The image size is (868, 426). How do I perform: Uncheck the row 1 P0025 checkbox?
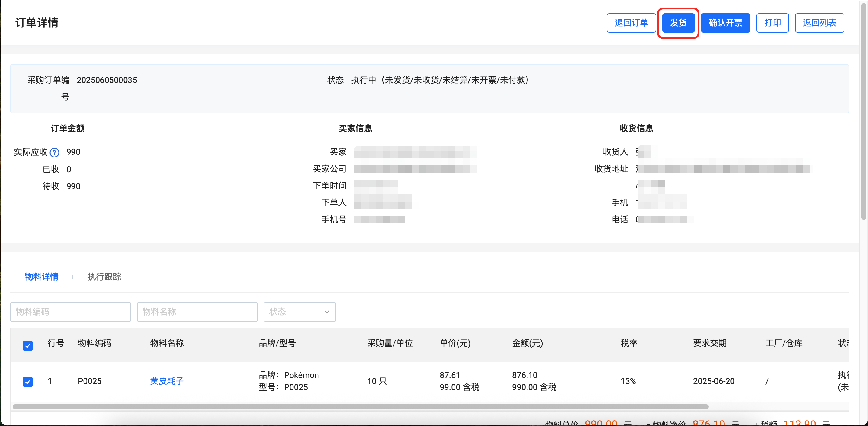[28, 382]
